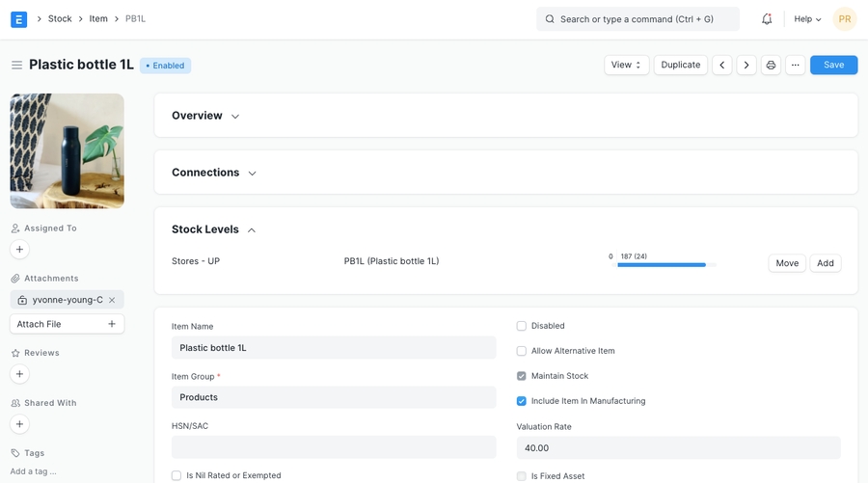Click the Save button
Image resolution: width=868 pixels, height=483 pixels.
[x=833, y=66]
